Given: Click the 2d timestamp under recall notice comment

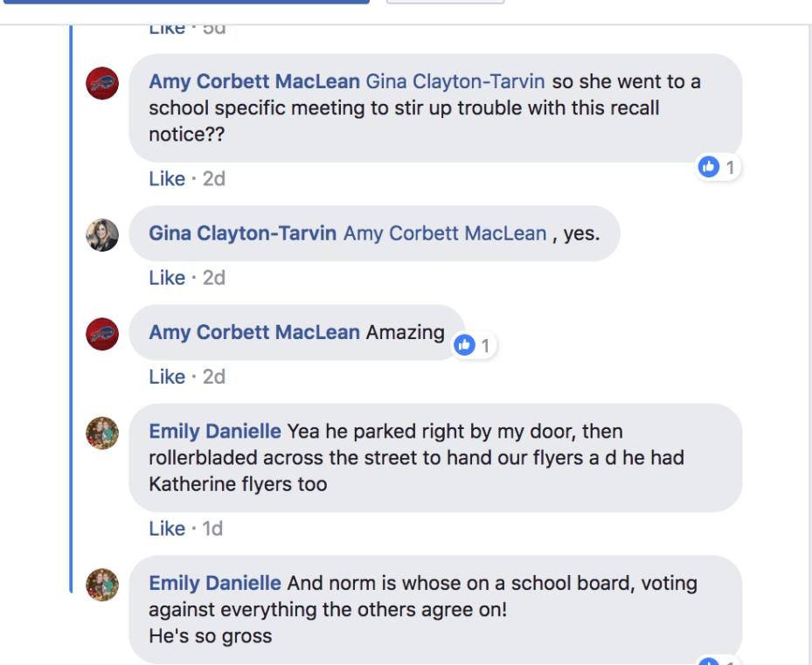Looking at the screenshot, I should [x=214, y=178].
